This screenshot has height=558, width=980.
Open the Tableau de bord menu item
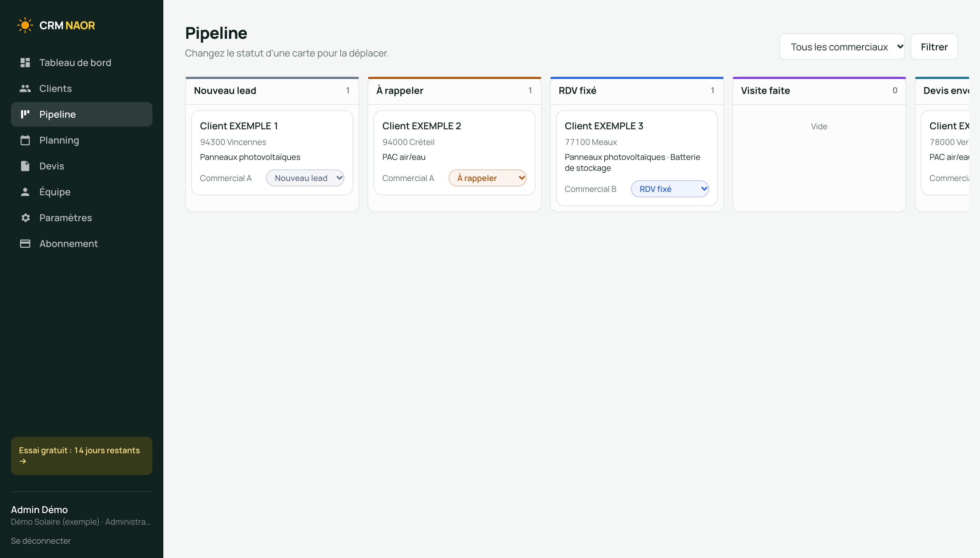(x=82, y=63)
